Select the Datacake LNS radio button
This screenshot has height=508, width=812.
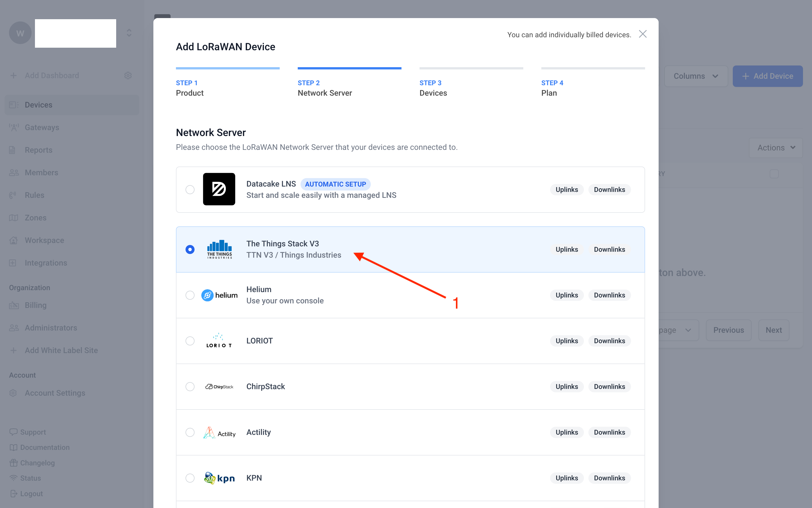click(x=190, y=189)
